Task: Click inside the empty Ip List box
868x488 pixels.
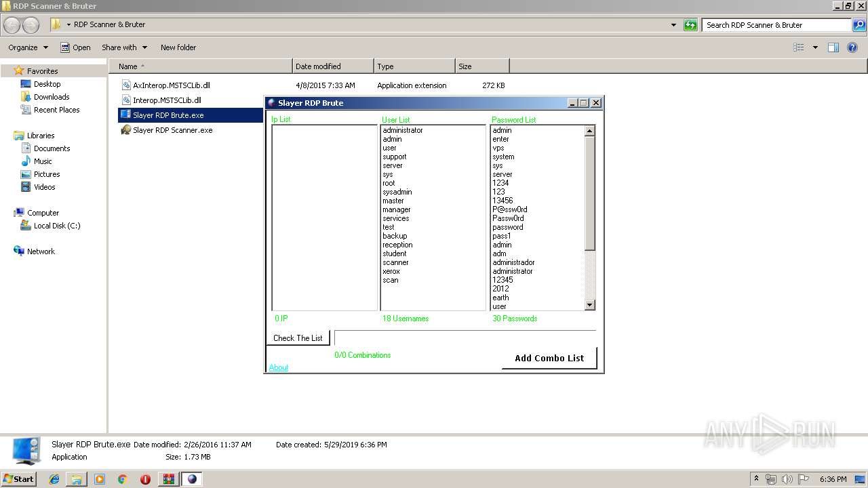Action: pos(324,218)
